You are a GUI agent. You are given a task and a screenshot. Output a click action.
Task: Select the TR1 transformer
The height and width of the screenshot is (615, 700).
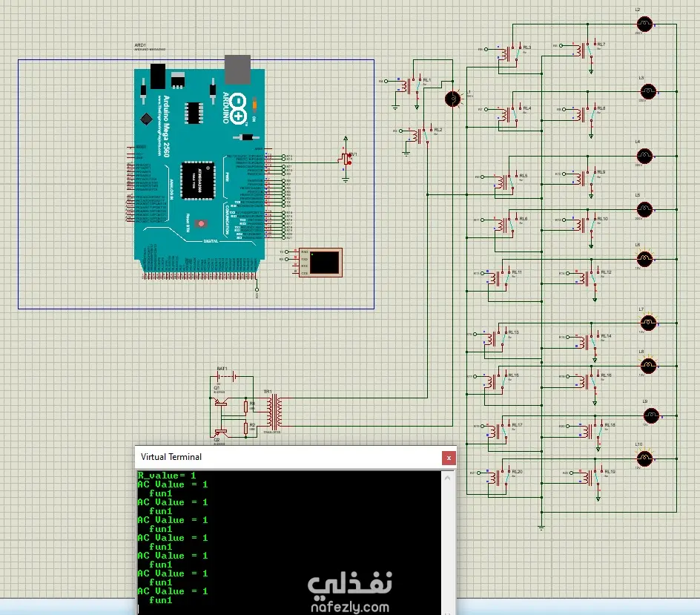coord(274,411)
